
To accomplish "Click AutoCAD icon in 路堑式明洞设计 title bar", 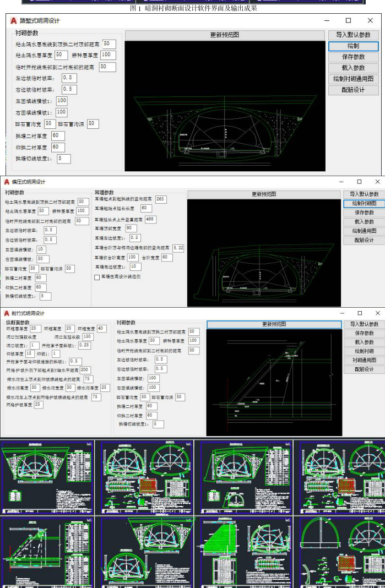I will [14, 21].
